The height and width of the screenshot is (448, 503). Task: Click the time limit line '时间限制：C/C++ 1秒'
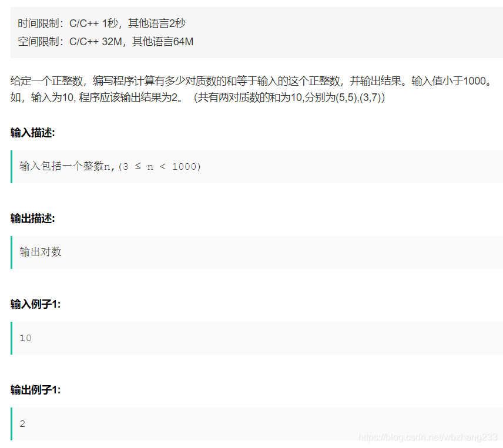102,23
